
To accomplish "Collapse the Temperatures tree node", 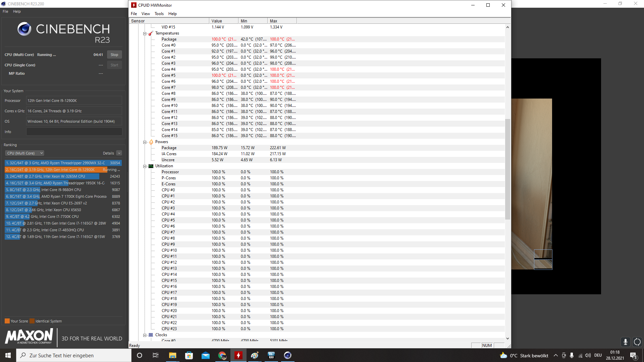I will pyautogui.click(x=145, y=34).
